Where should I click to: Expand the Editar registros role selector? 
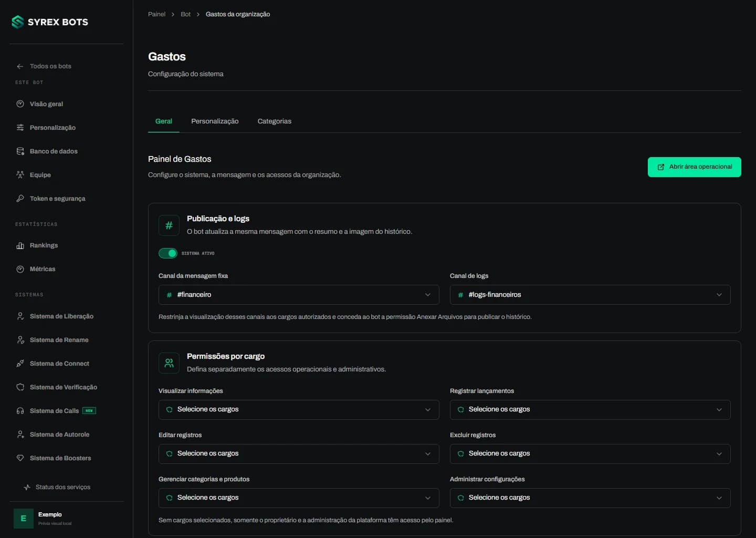coord(299,454)
